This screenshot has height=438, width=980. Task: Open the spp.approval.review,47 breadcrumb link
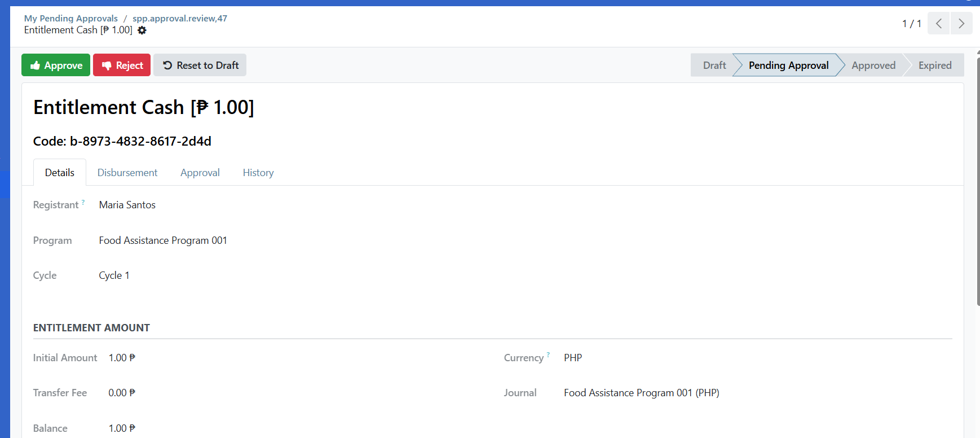click(180, 19)
